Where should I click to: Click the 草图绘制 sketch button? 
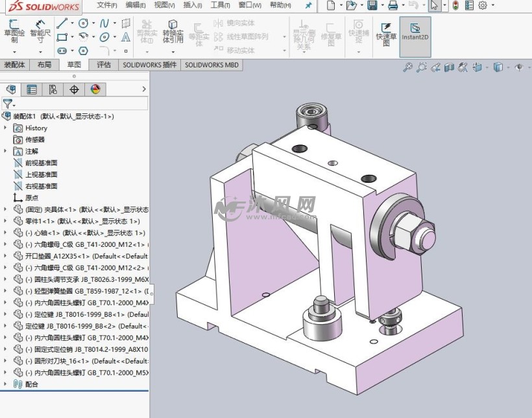coord(14,32)
